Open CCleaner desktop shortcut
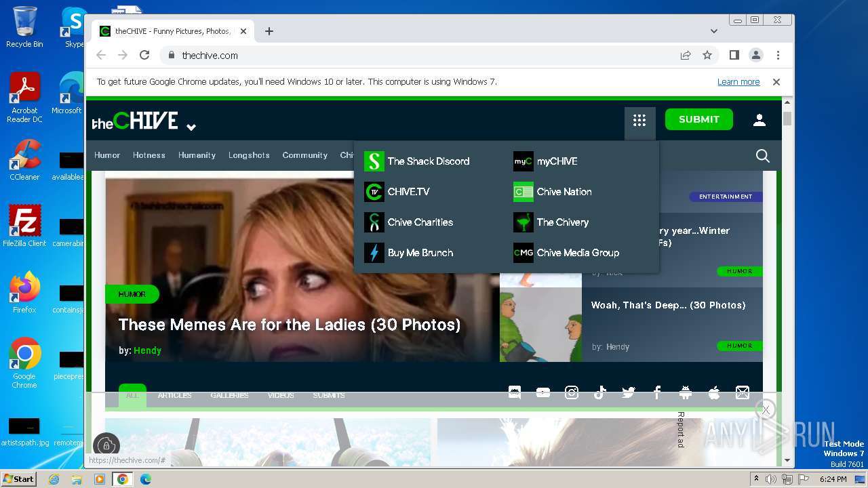Viewport: 868px width, 488px height. tap(24, 161)
